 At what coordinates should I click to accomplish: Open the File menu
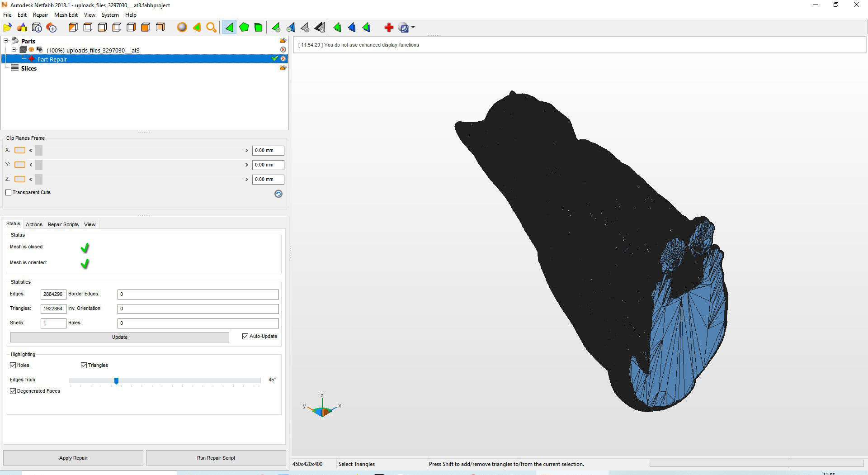(x=7, y=15)
